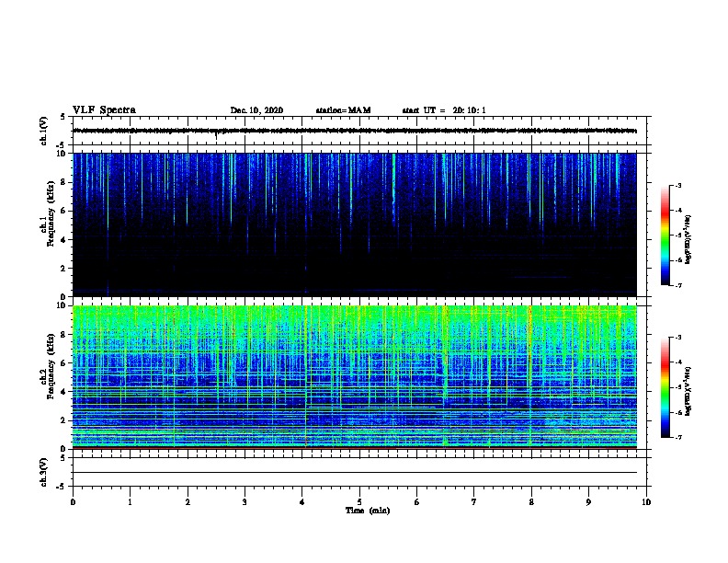Screen dimensions: 728x563
Task: Click the time axis tick label '3'
Action: 245,501
